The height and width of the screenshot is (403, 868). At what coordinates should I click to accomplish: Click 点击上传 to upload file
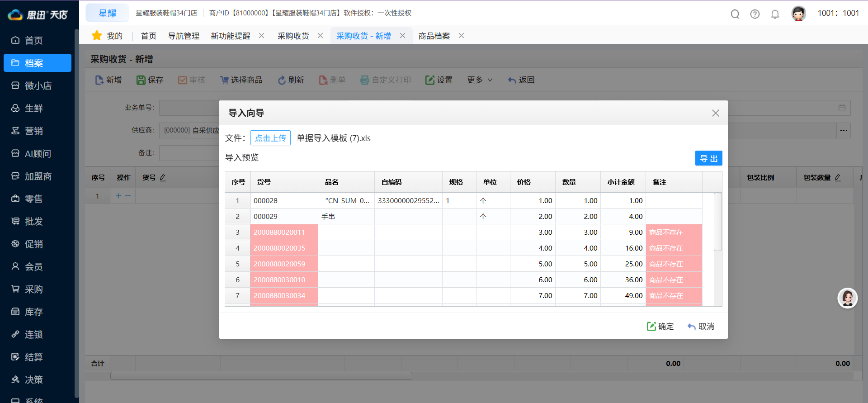tap(270, 138)
